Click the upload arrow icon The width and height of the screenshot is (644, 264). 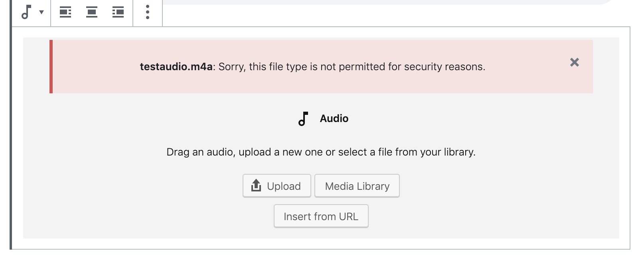click(256, 185)
